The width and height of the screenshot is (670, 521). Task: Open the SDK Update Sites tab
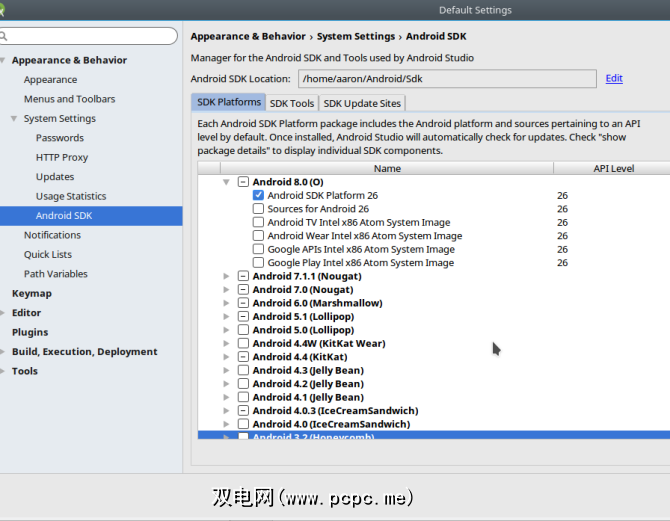362,103
